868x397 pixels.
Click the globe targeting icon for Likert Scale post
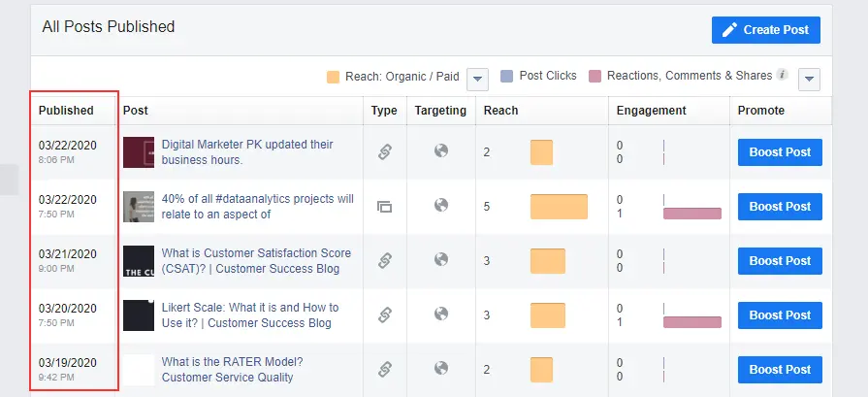click(441, 314)
